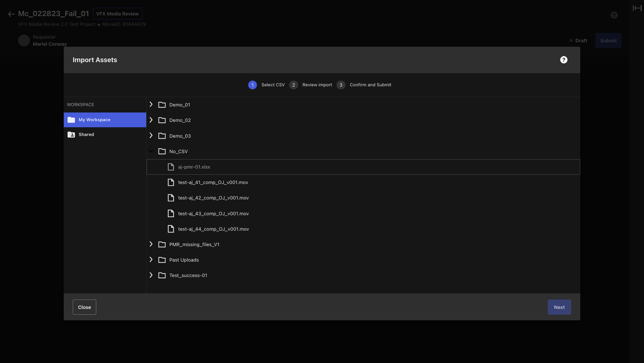644x363 pixels.
Task: Expand the Demo_01 folder chevron
Action: pos(151,104)
